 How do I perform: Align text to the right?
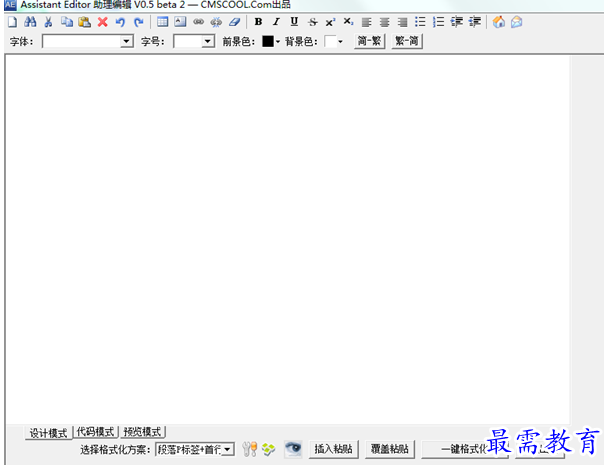tap(402, 22)
